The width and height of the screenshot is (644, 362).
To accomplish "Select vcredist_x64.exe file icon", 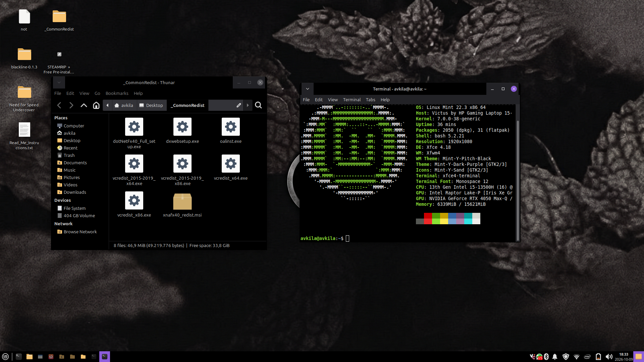I will pyautogui.click(x=231, y=164).
